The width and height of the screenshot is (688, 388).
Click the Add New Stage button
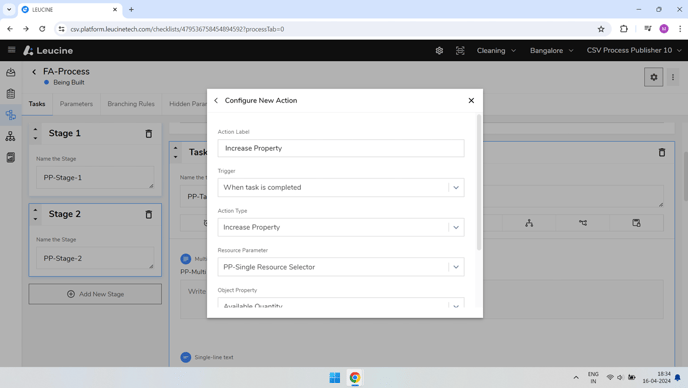point(95,294)
